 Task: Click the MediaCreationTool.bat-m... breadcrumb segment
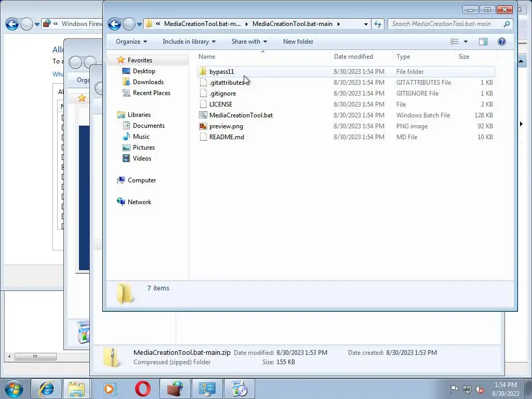pyautogui.click(x=202, y=24)
